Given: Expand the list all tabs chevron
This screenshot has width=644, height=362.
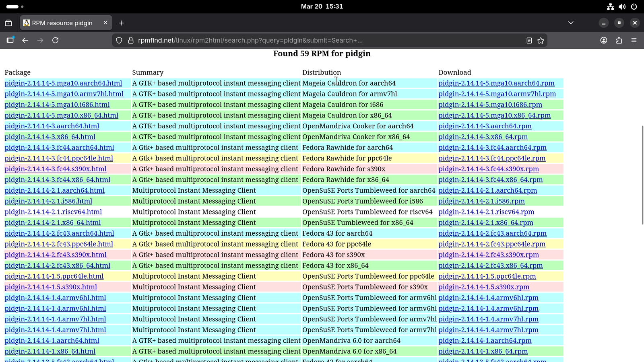Looking at the screenshot, I should [x=571, y=23].
